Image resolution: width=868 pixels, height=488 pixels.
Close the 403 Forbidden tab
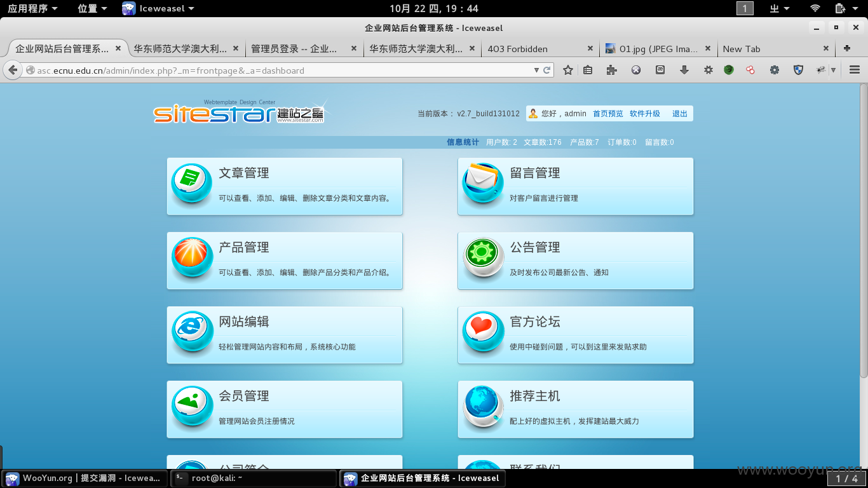(x=590, y=48)
